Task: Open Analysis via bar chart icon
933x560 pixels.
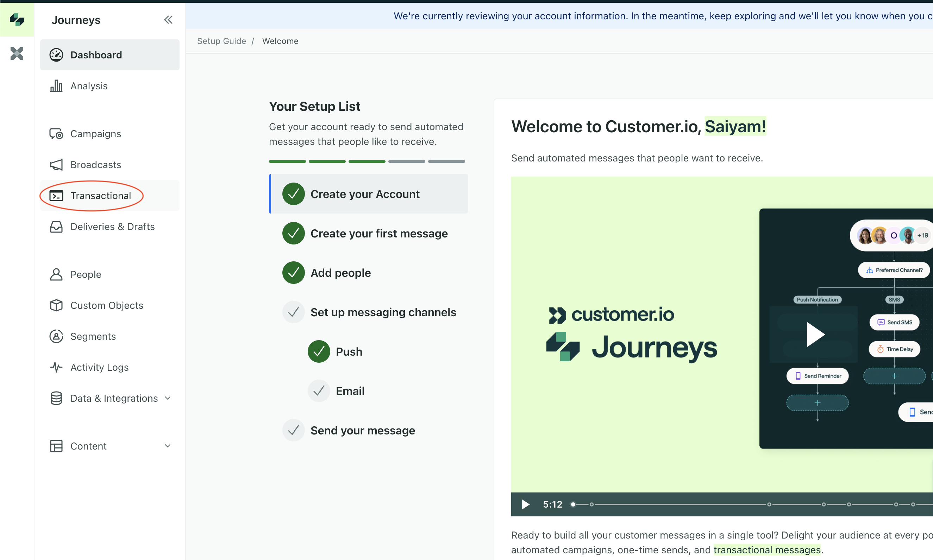Action: pos(56,86)
